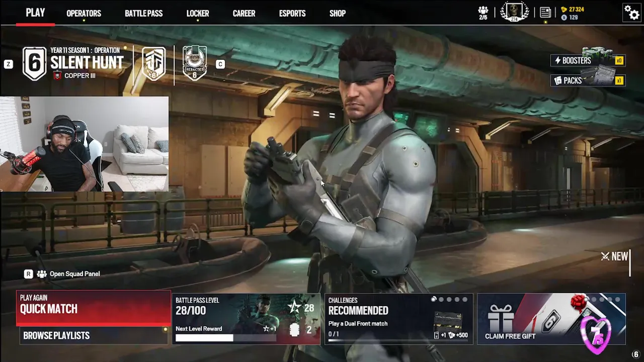Start Play Again Quick Match
This screenshot has height=362, width=644.
point(94,308)
